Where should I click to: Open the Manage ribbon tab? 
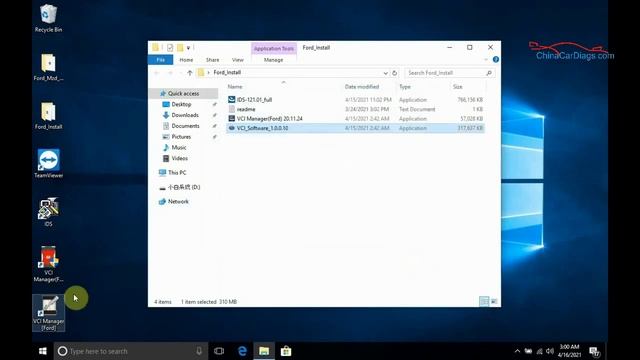(273, 60)
